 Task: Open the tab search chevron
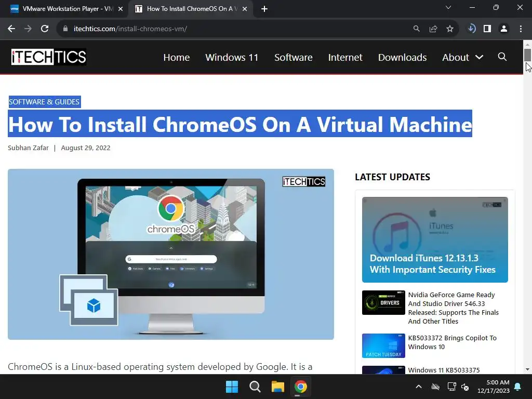coord(448,7)
